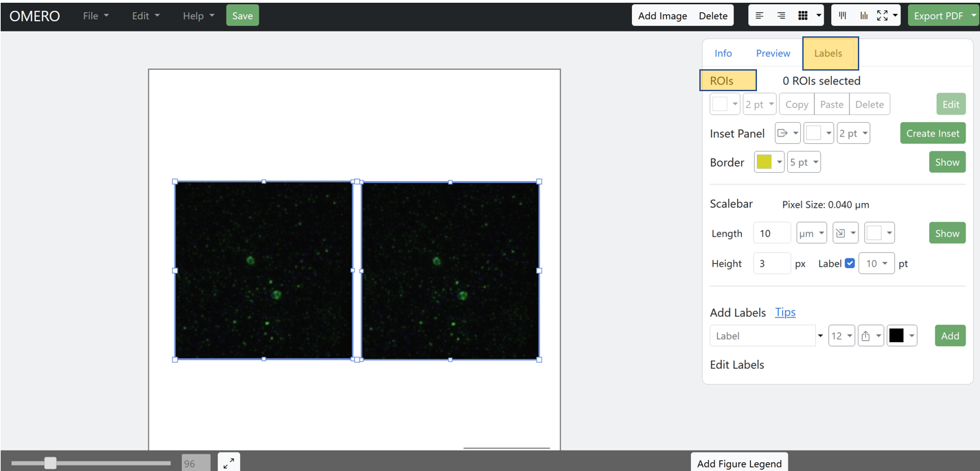This screenshot has height=471, width=980.
Task: Open the Edit menu
Action: (x=145, y=16)
